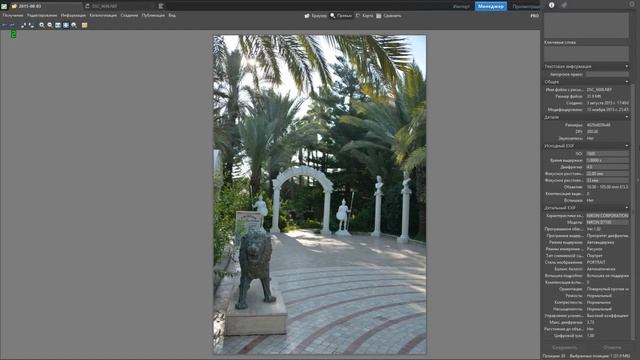Open the Публикация menu
The image size is (640, 360).
pyautogui.click(x=153, y=15)
